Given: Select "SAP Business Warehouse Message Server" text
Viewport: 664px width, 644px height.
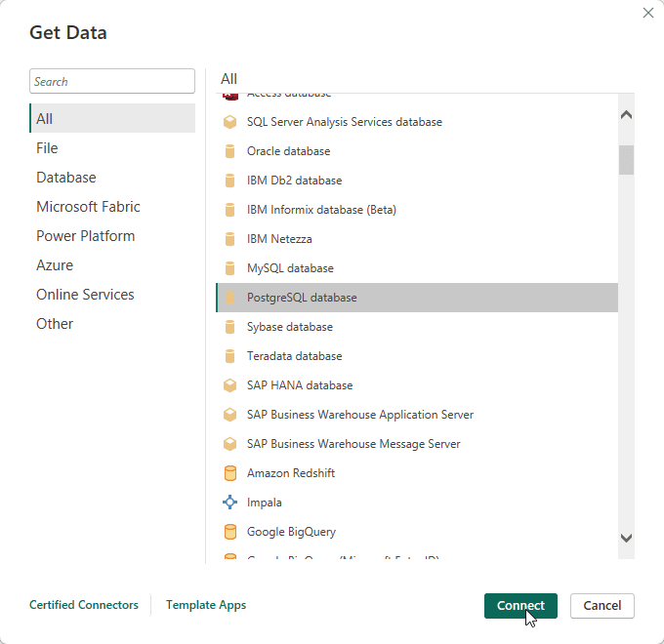Looking at the screenshot, I should pyautogui.click(x=353, y=443).
